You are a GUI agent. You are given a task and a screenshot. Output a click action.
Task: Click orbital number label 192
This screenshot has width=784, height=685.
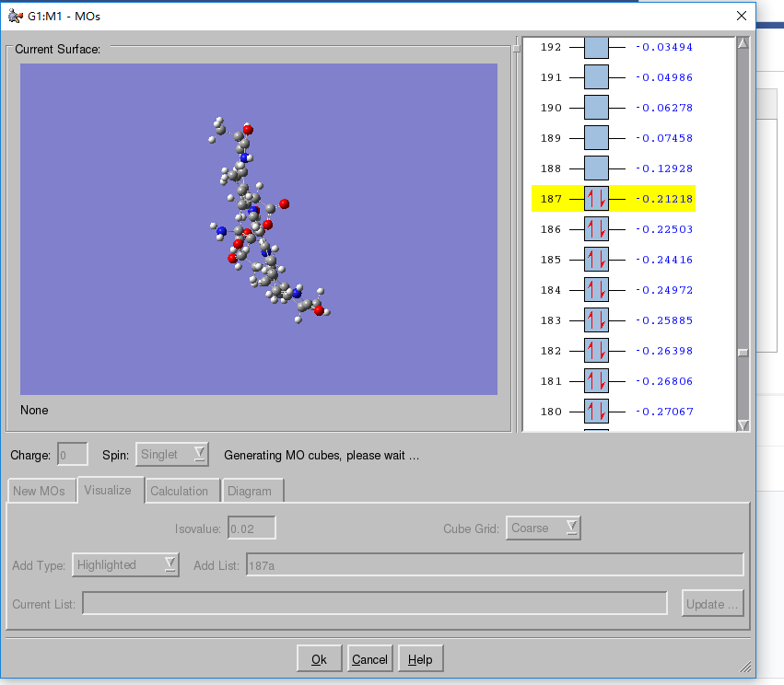pyautogui.click(x=551, y=48)
